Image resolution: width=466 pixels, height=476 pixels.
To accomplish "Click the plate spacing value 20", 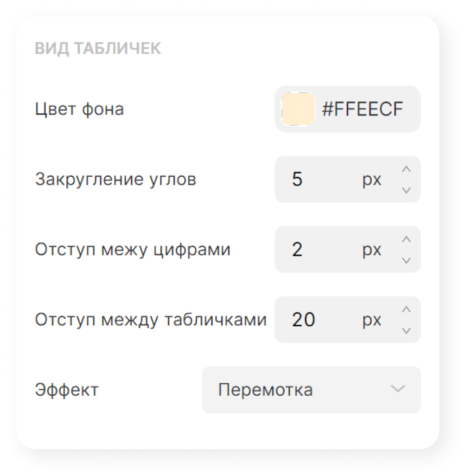I will tap(303, 320).
